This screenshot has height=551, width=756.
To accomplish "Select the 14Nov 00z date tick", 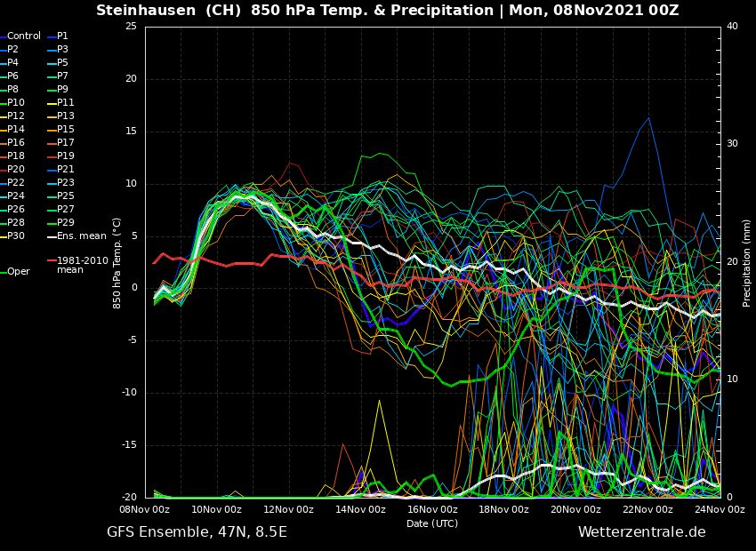I will (x=360, y=510).
